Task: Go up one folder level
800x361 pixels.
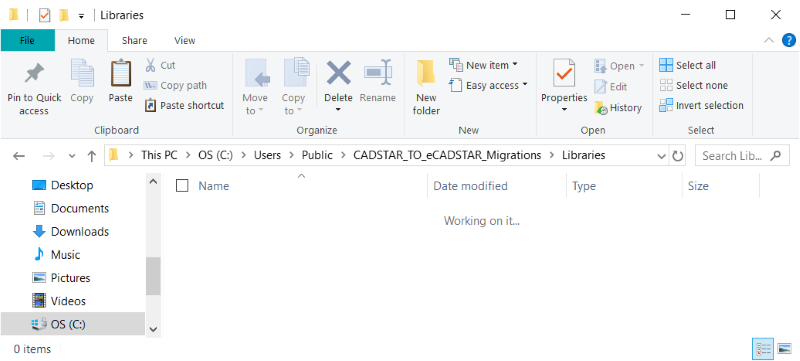Action: coord(91,156)
